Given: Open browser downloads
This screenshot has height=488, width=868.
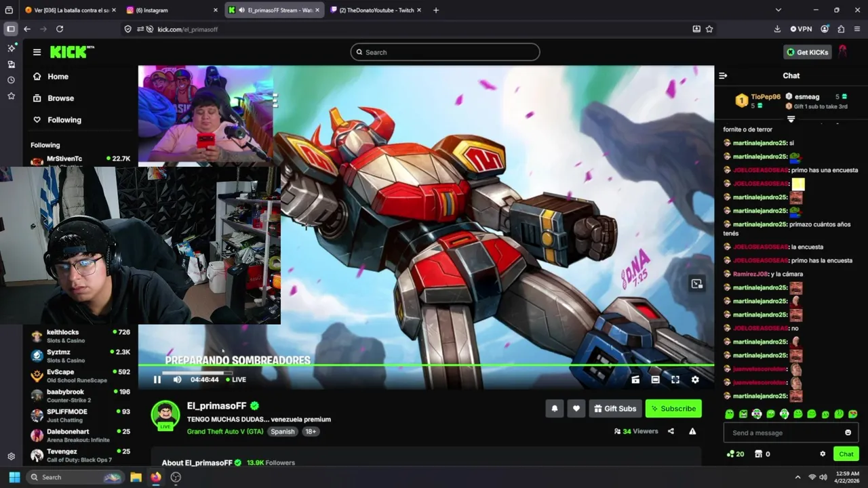Looking at the screenshot, I should (x=777, y=29).
